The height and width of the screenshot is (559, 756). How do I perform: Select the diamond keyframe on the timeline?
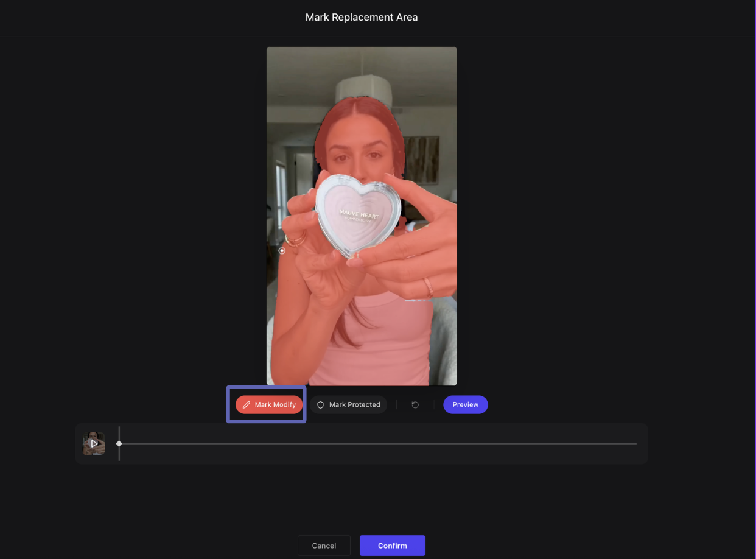click(119, 443)
